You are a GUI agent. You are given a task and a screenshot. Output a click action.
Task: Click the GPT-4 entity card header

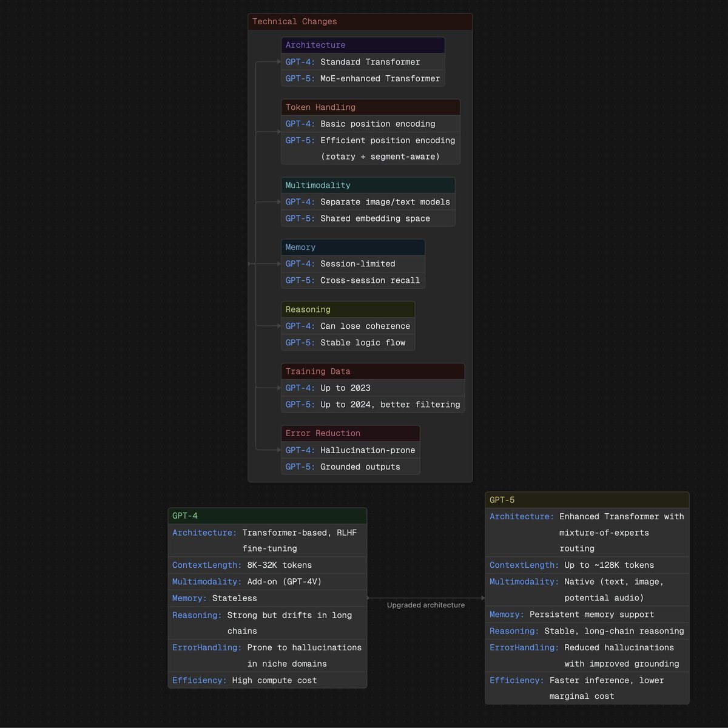[268, 516]
